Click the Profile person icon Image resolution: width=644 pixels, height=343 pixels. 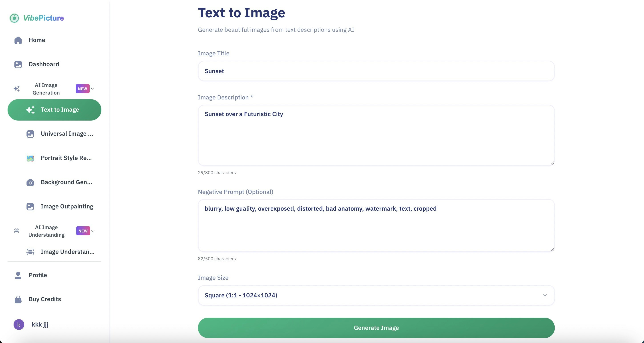(18, 275)
